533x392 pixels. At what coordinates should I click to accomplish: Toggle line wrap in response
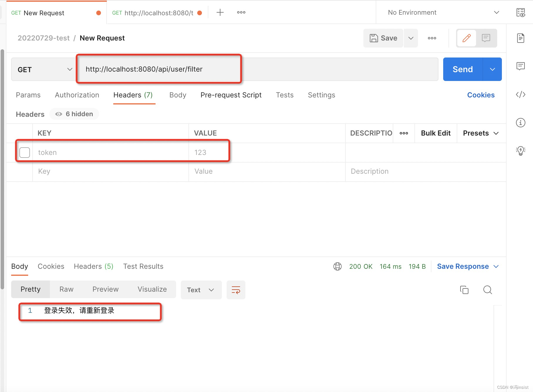click(x=236, y=290)
